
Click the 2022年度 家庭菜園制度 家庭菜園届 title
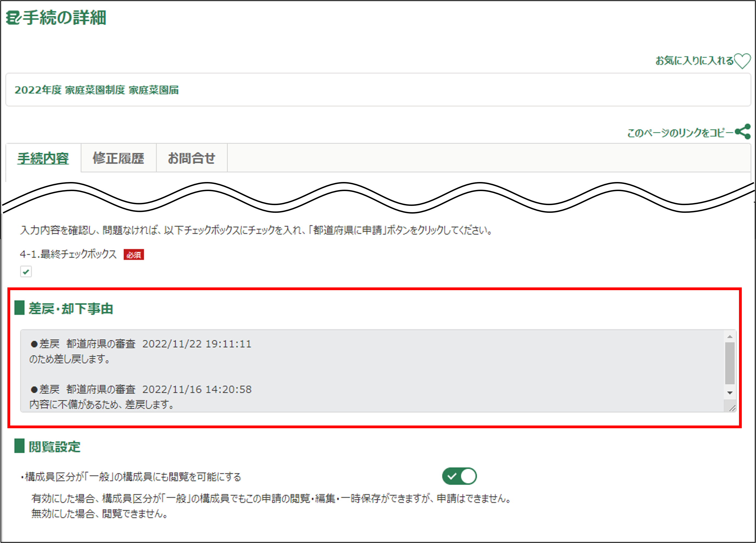tap(97, 90)
